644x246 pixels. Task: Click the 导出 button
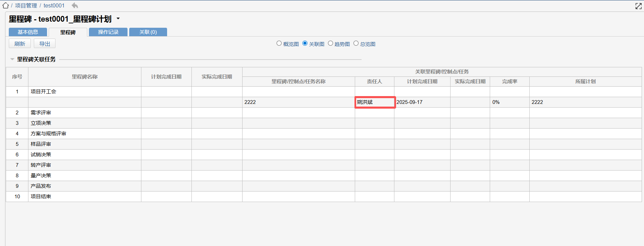(45, 44)
